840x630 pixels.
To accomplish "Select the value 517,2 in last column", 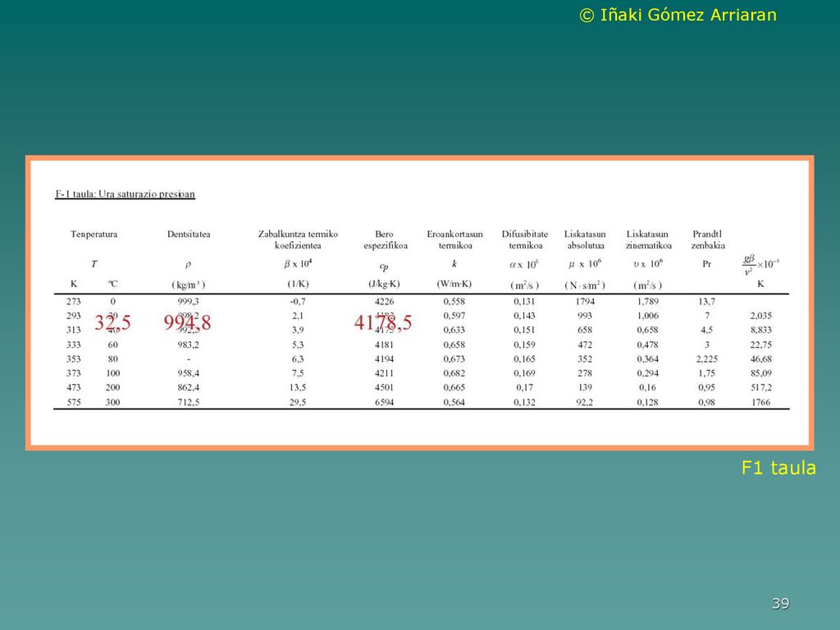I will (x=760, y=387).
